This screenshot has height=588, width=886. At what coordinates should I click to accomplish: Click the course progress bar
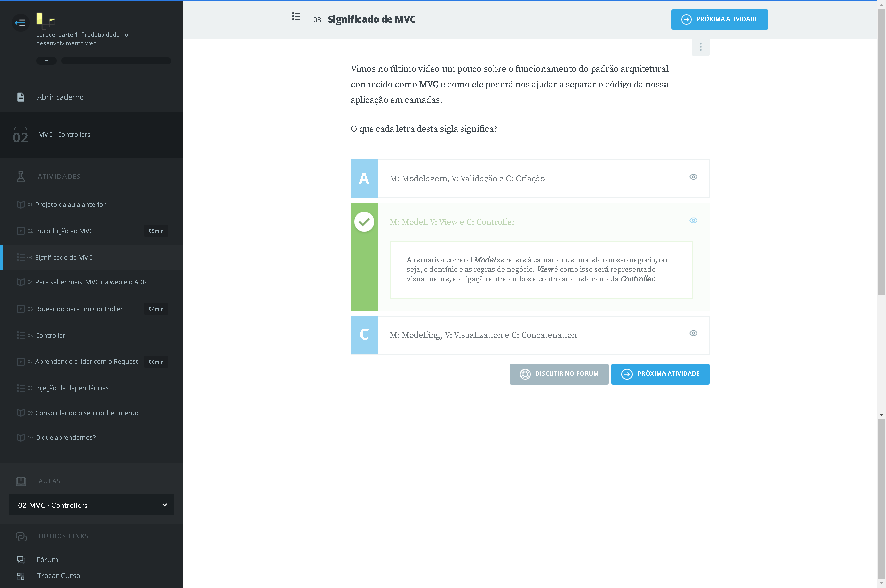point(116,61)
